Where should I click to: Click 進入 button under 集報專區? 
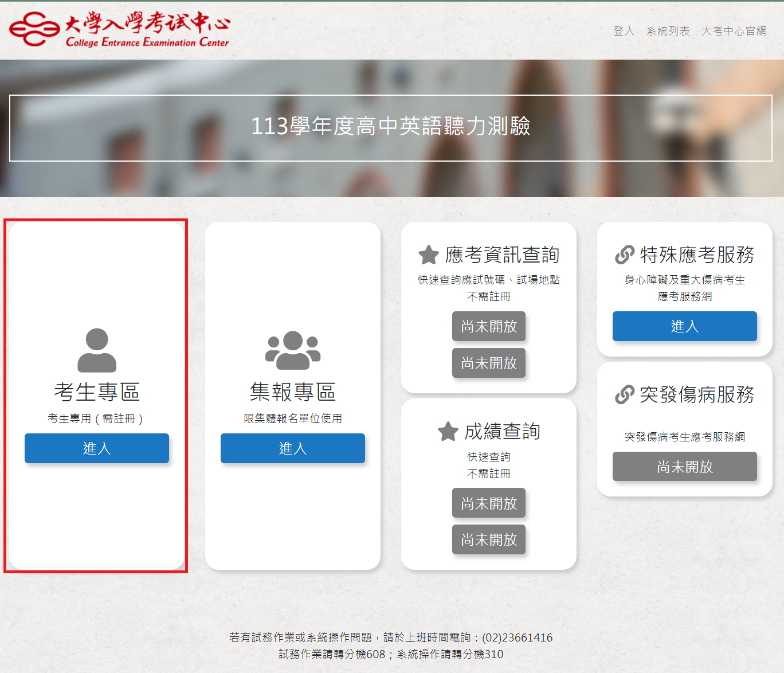coord(293,448)
